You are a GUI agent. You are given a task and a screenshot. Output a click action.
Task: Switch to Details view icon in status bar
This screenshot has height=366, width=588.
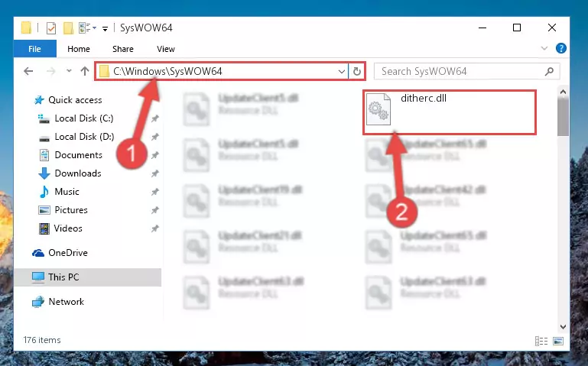coord(541,342)
